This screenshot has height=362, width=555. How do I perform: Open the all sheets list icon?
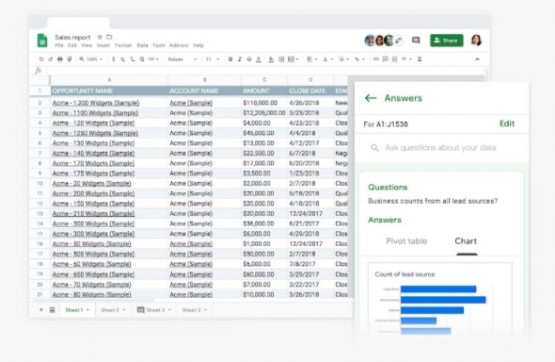coord(52,310)
